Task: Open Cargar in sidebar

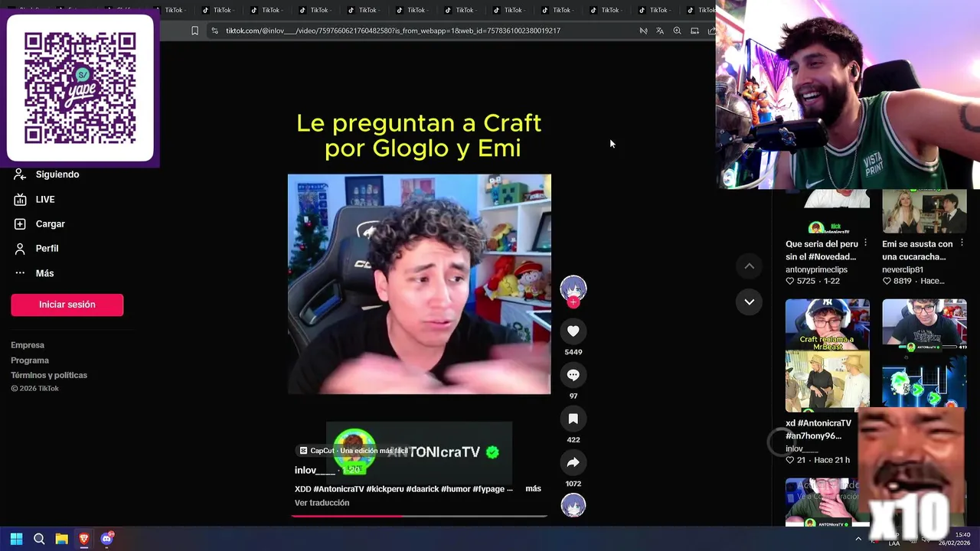Action: [39, 223]
